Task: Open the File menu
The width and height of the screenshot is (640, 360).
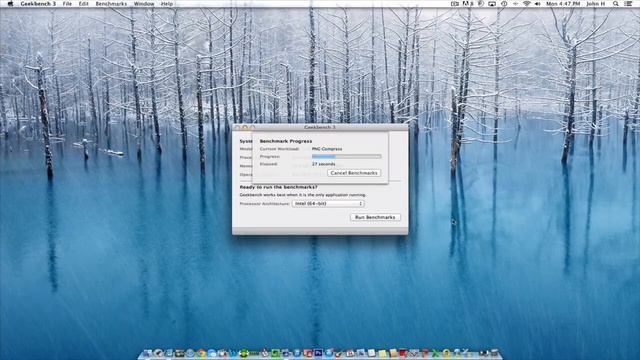Action: click(x=67, y=4)
